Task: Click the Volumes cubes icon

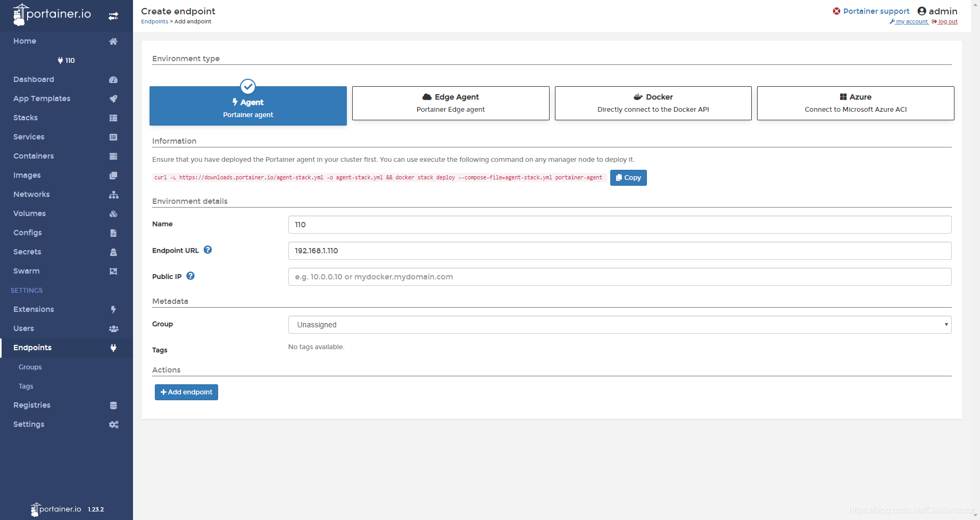Action: [x=113, y=214]
